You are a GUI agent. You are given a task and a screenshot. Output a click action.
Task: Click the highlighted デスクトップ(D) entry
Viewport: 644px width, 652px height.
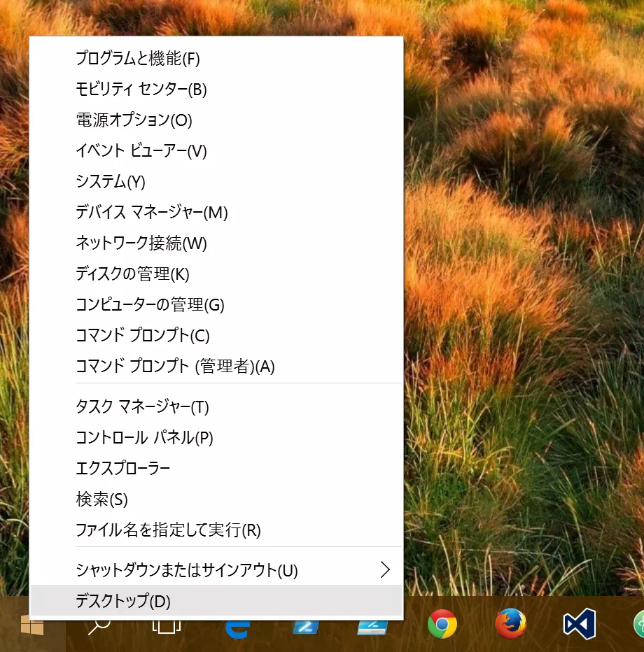click(122, 601)
